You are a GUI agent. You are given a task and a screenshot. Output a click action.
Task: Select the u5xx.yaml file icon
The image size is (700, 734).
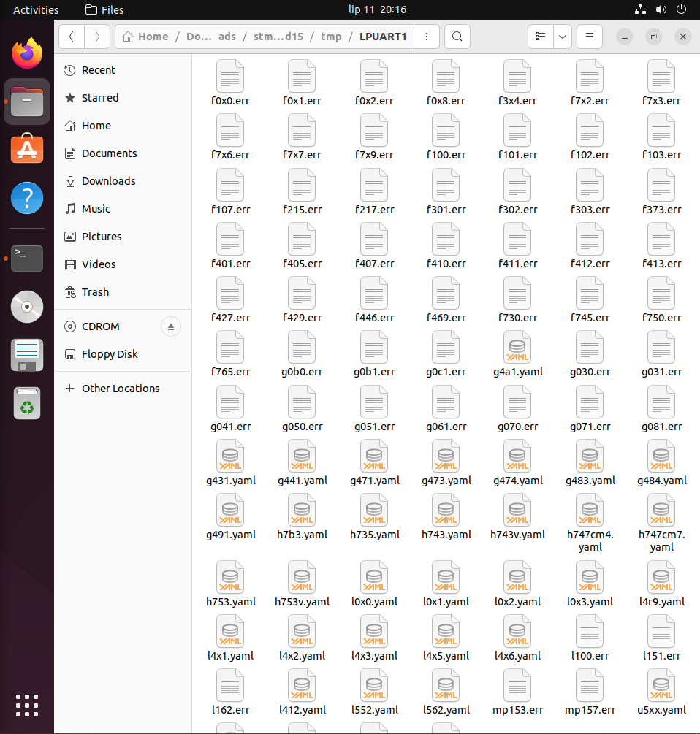661,687
